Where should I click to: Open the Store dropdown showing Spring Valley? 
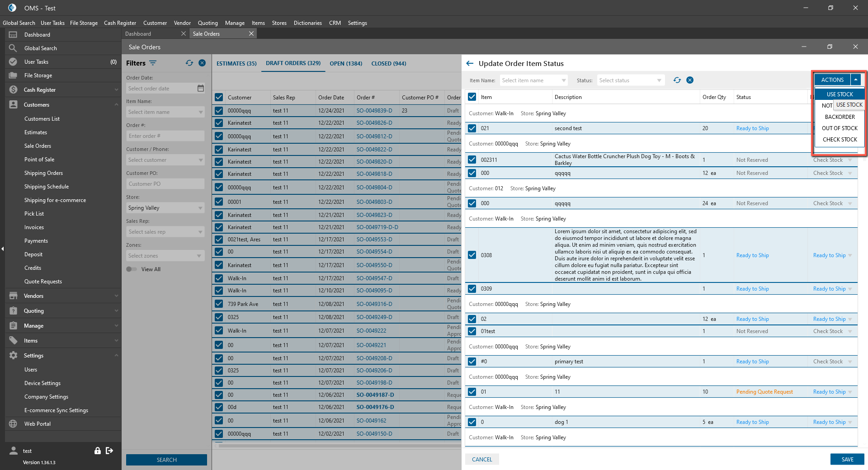coord(165,208)
